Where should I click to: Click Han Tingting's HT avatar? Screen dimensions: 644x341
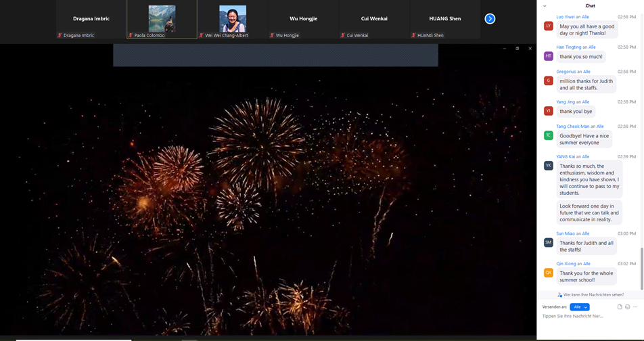click(548, 57)
